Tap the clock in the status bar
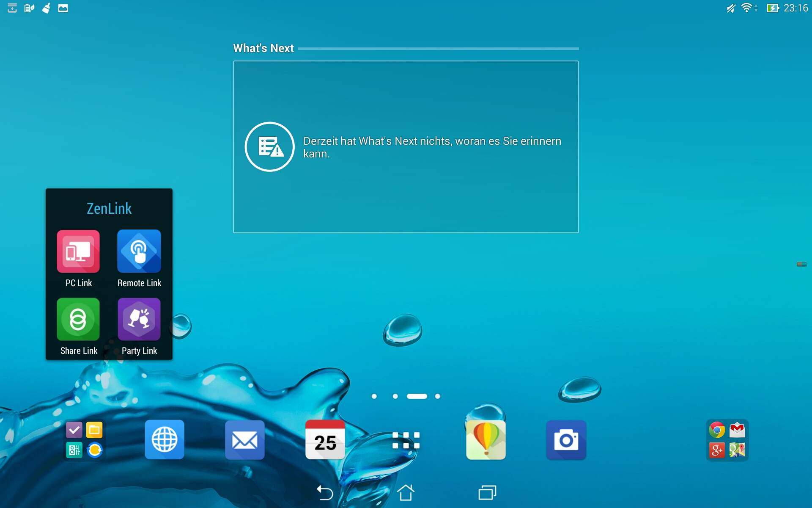Viewport: 812px width, 508px height. tap(796, 8)
